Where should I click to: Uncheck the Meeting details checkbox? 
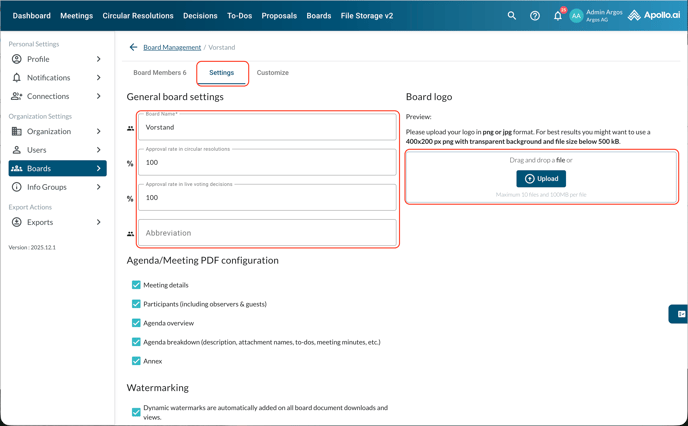click(x=136, y=285)
